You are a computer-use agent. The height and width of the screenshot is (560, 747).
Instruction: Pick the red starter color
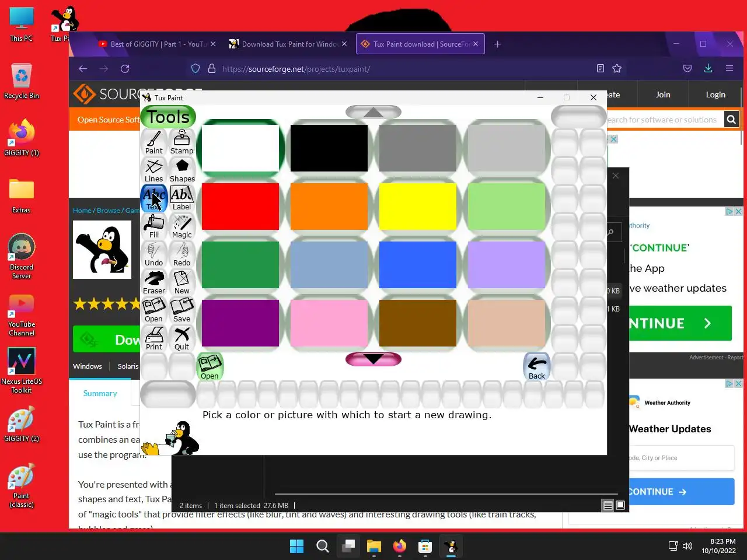click(x=240, y=206)
